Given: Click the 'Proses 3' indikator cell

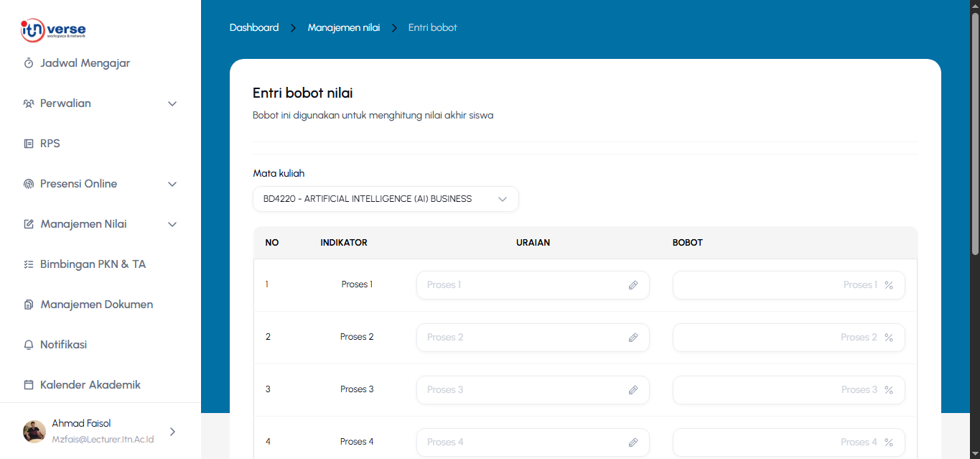Looking at the screenshot, I should coord(357,389).
